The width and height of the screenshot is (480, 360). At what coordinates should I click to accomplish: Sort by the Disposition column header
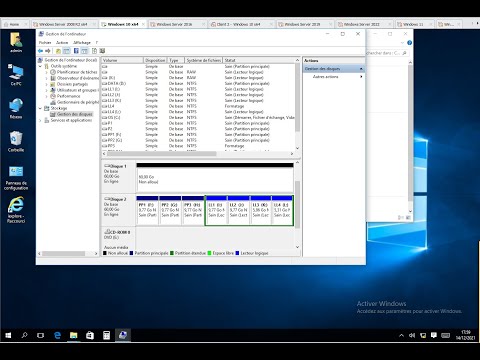pyautogui.click(x=155, y=60)
